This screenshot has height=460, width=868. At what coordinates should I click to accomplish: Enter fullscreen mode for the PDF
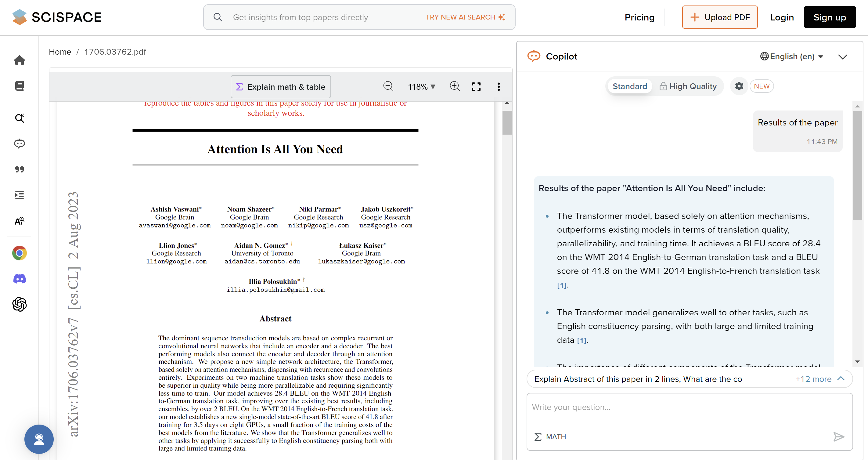(x=476, y=87)
